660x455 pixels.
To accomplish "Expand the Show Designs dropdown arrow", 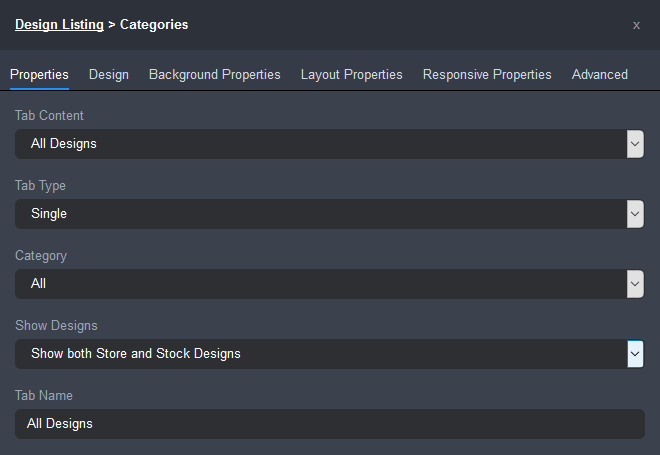I will (x=635, y=354).
